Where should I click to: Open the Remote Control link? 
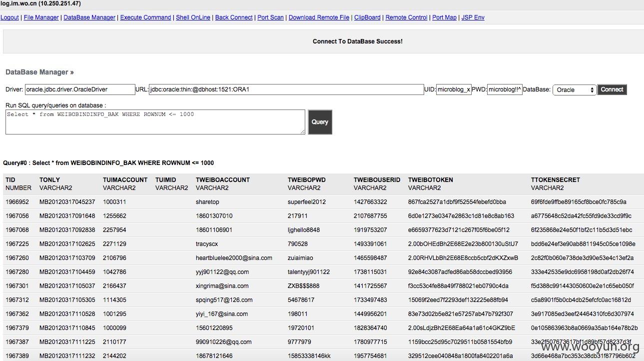406,17
